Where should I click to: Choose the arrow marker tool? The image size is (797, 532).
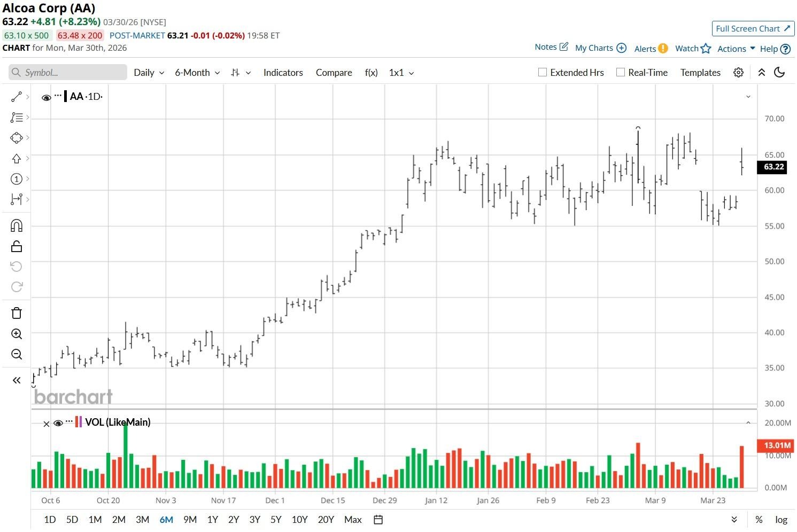tap(17, 159)
